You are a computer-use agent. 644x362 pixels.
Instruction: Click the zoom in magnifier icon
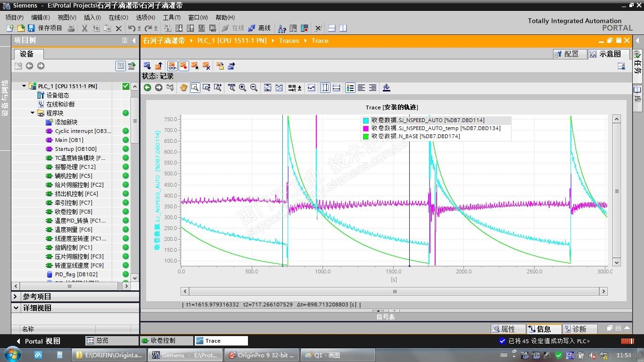(x=242, y=88)
